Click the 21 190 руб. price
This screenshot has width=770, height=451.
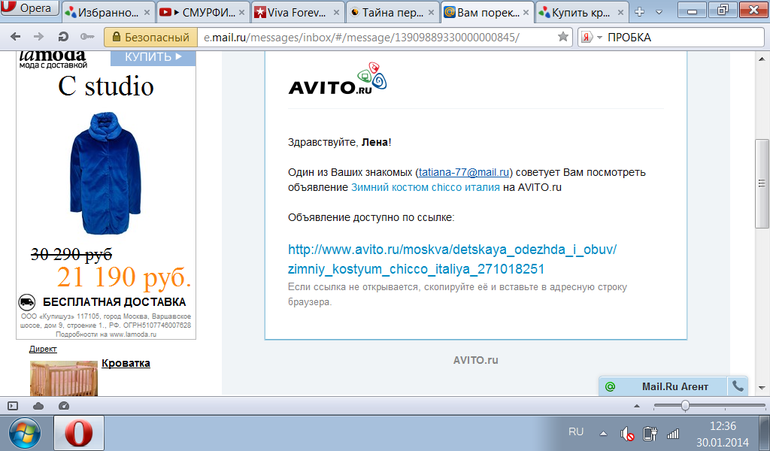click(x=124, y=277)
